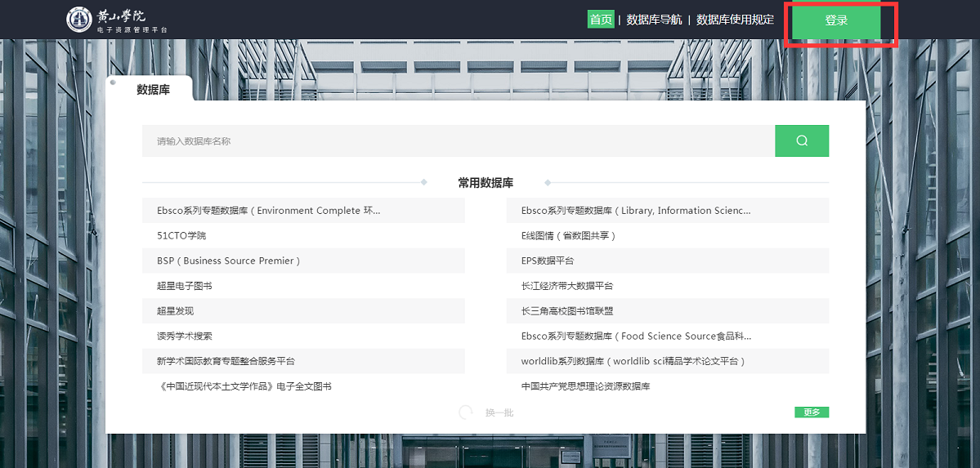Click the 换一批 link
980x468 pixels.
click(x=499, y=413)
